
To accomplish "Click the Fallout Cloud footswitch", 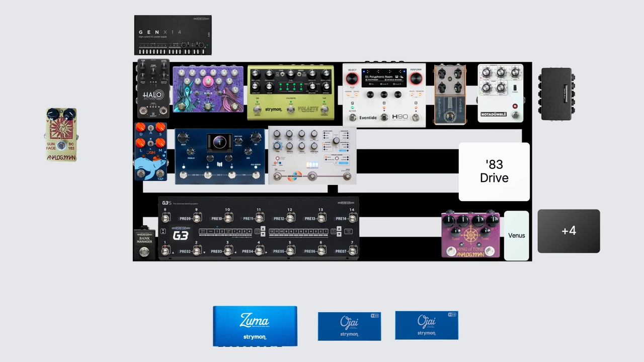I will (450, 117).
